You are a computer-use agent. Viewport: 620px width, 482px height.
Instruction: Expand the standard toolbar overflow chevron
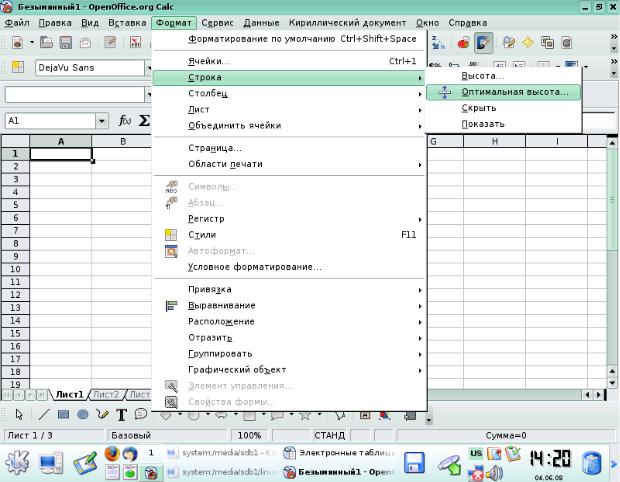(614, 37)
